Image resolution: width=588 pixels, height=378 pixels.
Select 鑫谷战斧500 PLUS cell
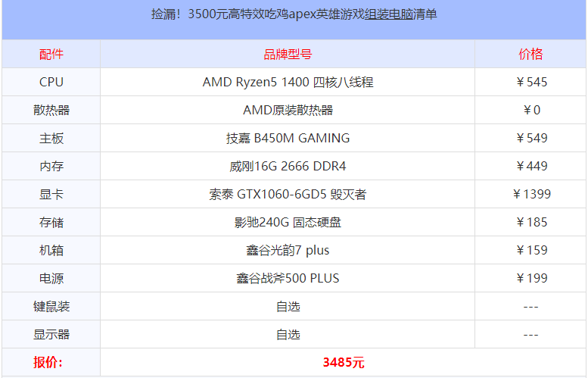click(288, 278)
